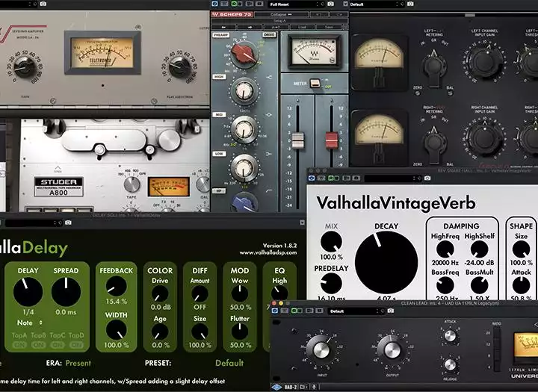Click the Studer A800 tape speed knob
The image size is (538, 392).
[132, 184]
